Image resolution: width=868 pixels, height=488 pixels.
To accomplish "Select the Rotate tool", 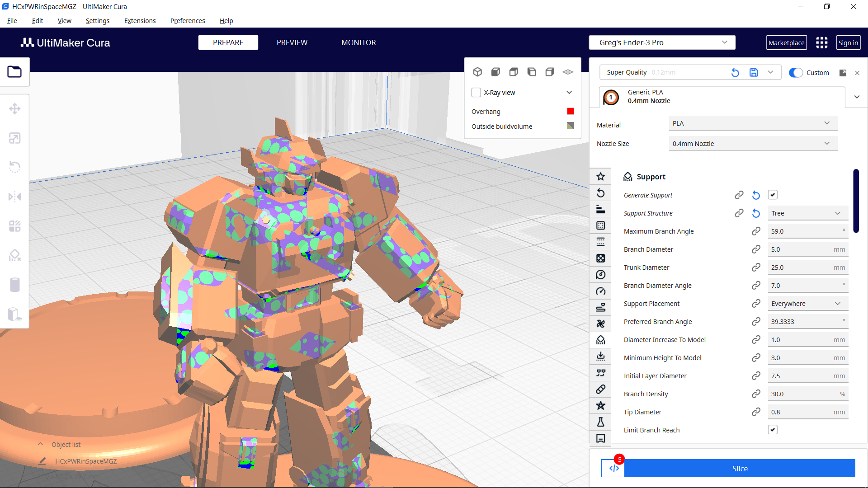I will point(15,167).
